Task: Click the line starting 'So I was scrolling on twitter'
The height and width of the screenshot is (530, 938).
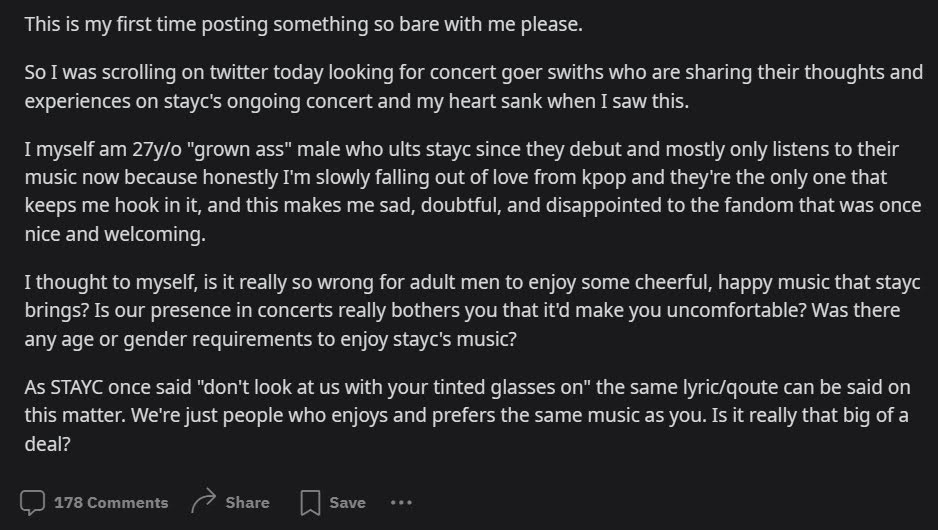Action: pyautogui.click(x=473, y=72)
